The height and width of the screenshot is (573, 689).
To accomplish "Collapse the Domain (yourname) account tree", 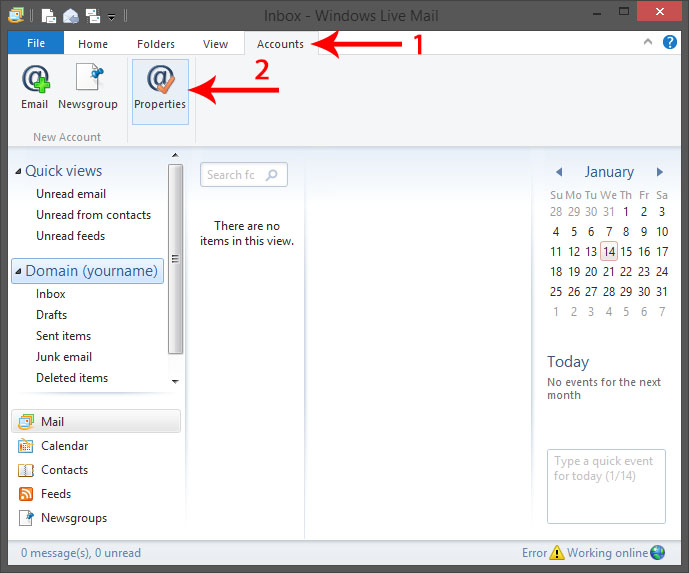I will click(x=18, y=272).
